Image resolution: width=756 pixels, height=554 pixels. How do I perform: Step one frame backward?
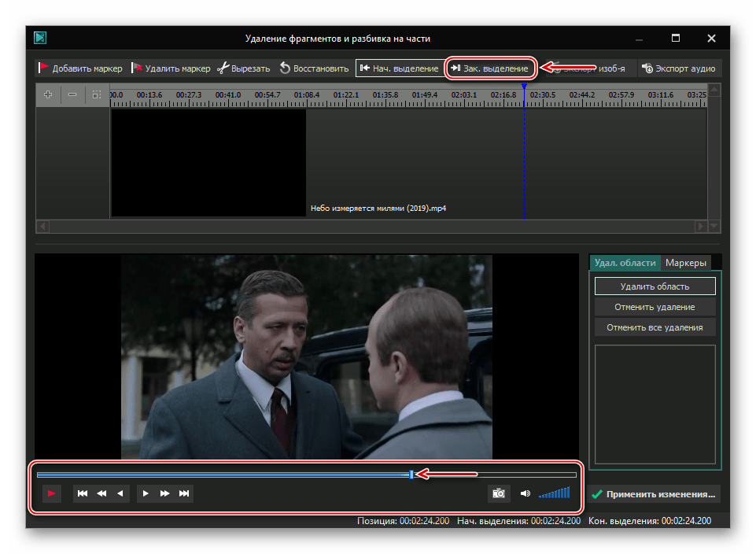120,493
